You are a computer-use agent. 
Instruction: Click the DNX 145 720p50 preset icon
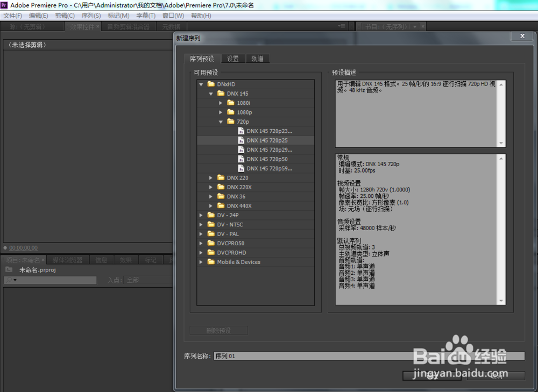(x=241, y=159)
